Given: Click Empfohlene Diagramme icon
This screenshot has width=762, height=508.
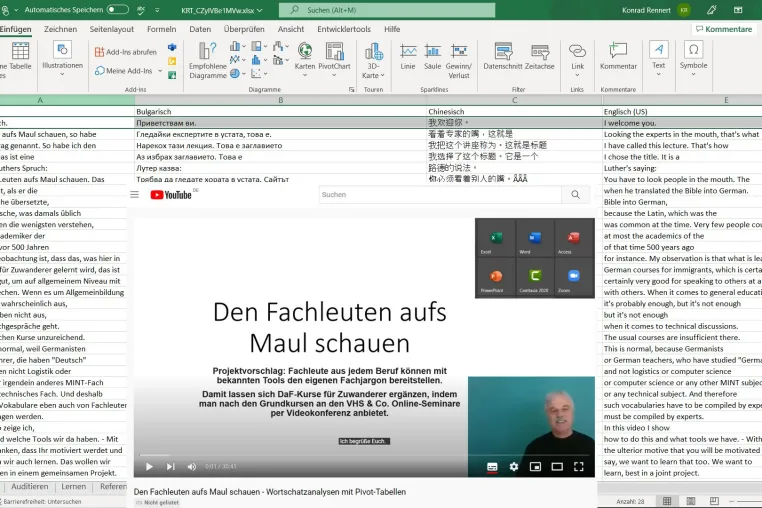Looking at the screenshot, I should (208, 51).
